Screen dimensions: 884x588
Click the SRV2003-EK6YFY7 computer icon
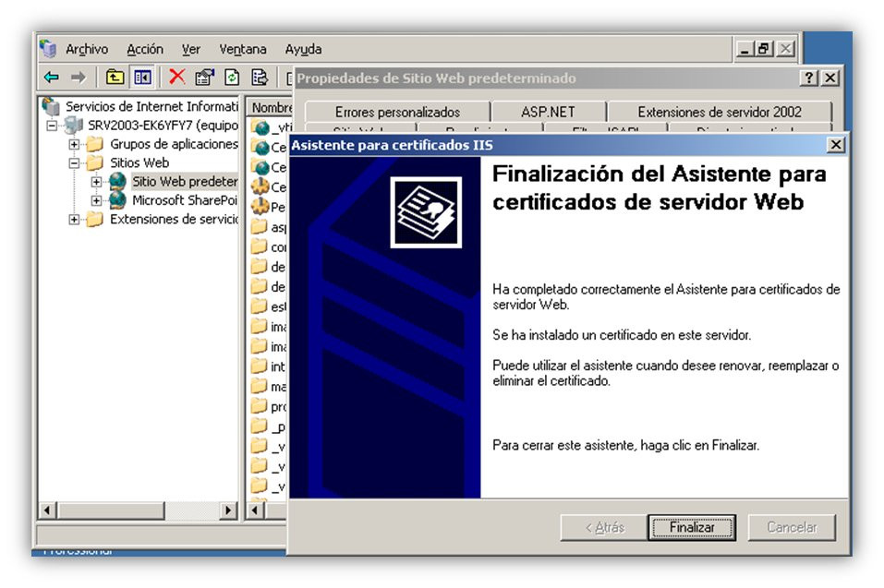coord(74,125)
